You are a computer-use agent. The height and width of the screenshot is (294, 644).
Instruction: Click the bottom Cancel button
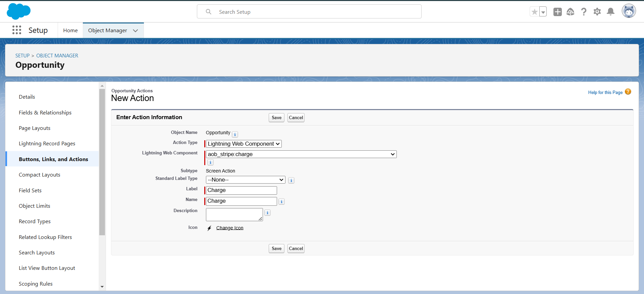(x=296, y=248)
